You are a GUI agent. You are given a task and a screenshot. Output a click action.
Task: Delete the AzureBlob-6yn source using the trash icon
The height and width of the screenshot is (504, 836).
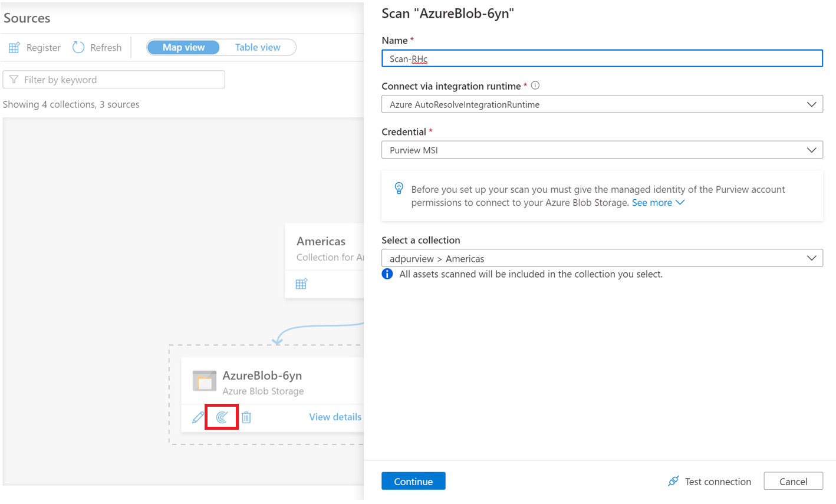coord(246,417)
